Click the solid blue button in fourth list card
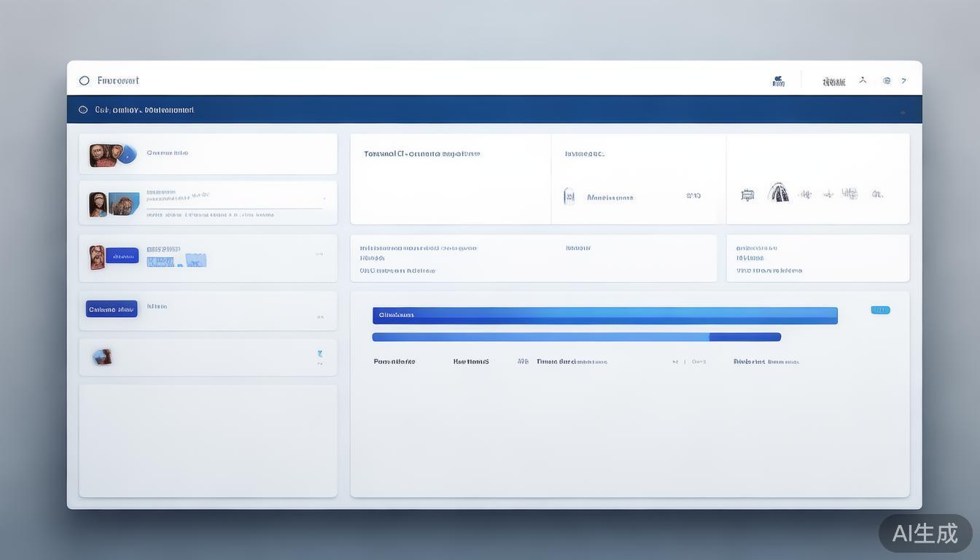The width and height of the screenshot is (980, 560). 112,309
